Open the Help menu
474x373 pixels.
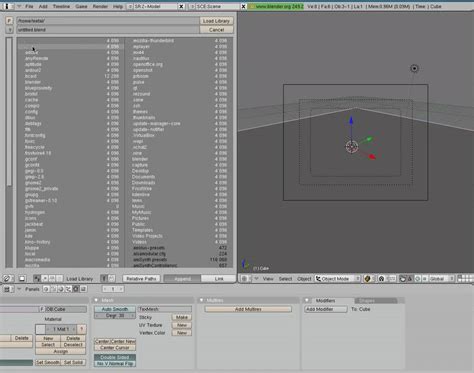point(118,6)
